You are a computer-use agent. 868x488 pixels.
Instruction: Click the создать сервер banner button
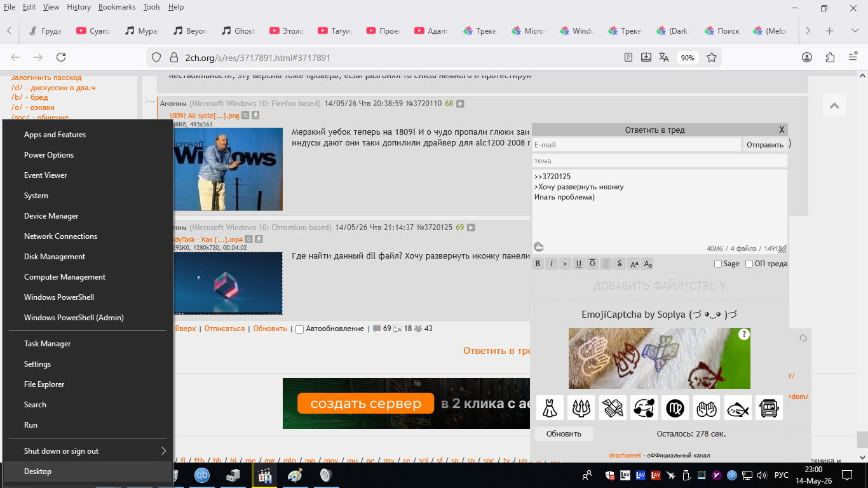coord(365,403)
